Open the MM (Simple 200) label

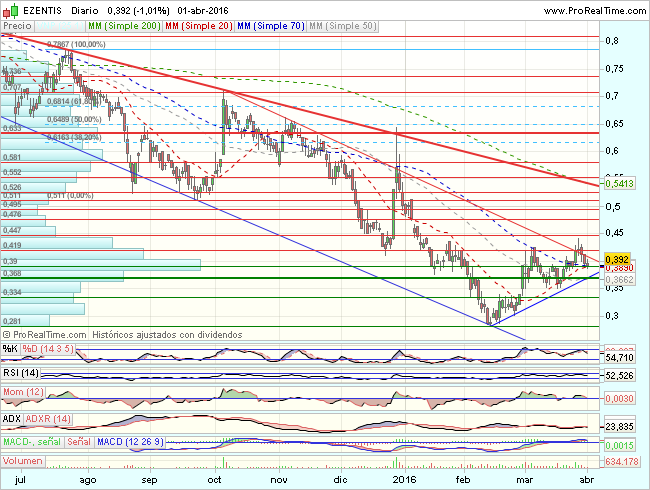(x=124, y=26)
